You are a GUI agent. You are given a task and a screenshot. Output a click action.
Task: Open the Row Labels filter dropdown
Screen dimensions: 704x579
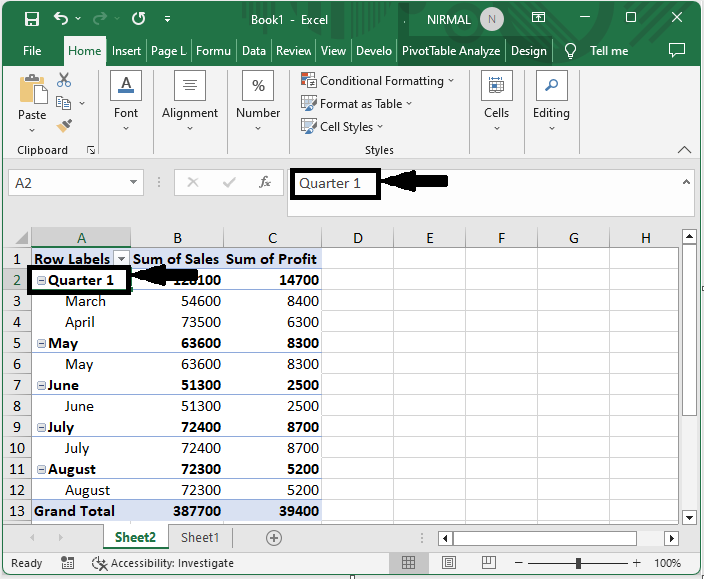tap(121, 259)
